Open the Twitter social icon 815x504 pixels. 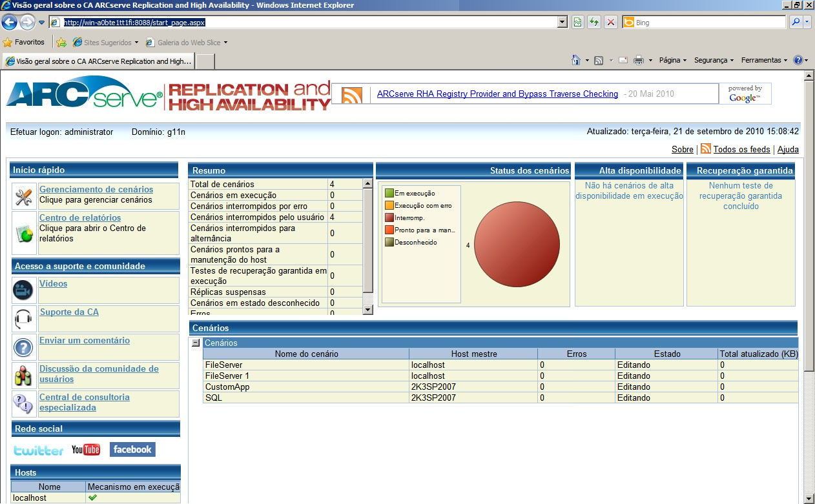39,450
